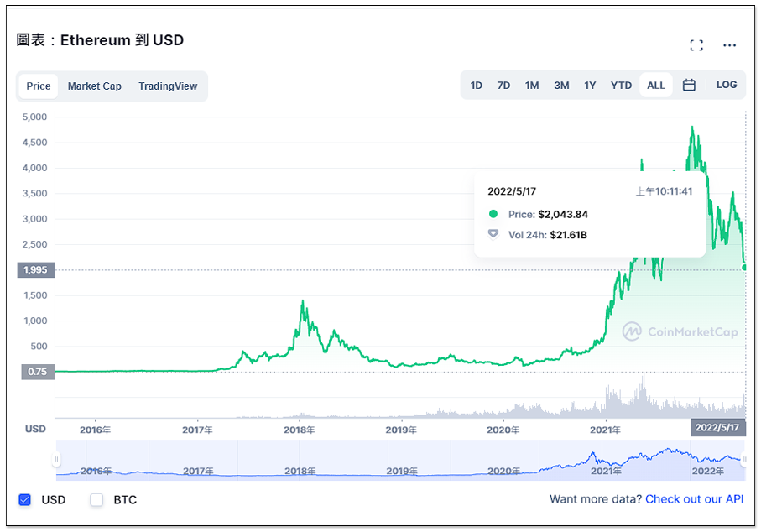
Task: Select the Price tab
Action: click(39, 86)
